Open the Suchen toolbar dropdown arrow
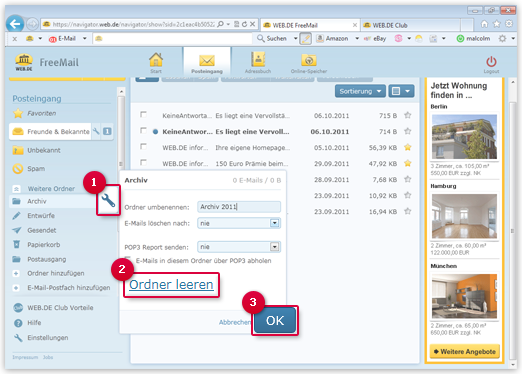Viewport: 522px width, 374px height. (295, 39)
